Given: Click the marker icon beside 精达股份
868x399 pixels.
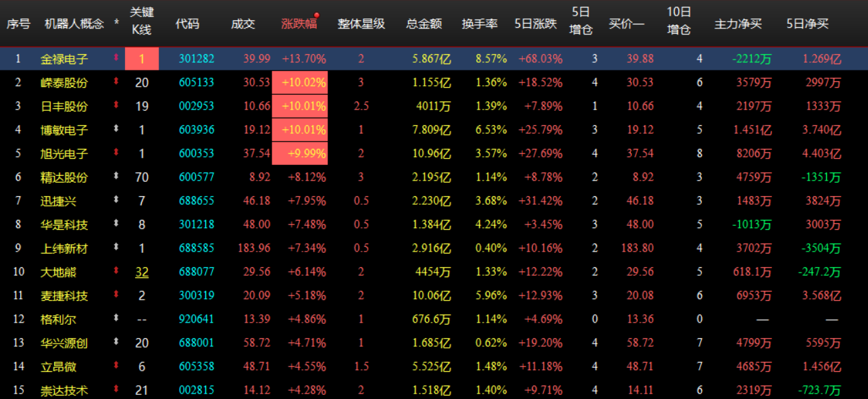Looking at the screenshot, I should [x=116, y=177].
